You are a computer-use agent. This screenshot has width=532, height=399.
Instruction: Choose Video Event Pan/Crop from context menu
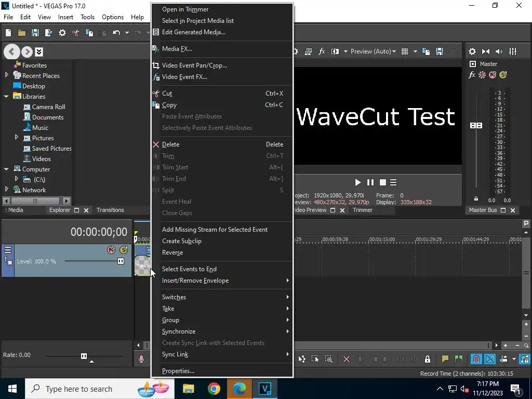pos(222,65)
